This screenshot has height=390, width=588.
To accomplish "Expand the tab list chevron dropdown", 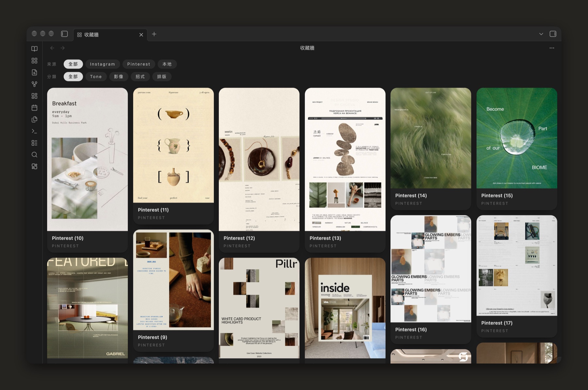I will tap(541, 34).
